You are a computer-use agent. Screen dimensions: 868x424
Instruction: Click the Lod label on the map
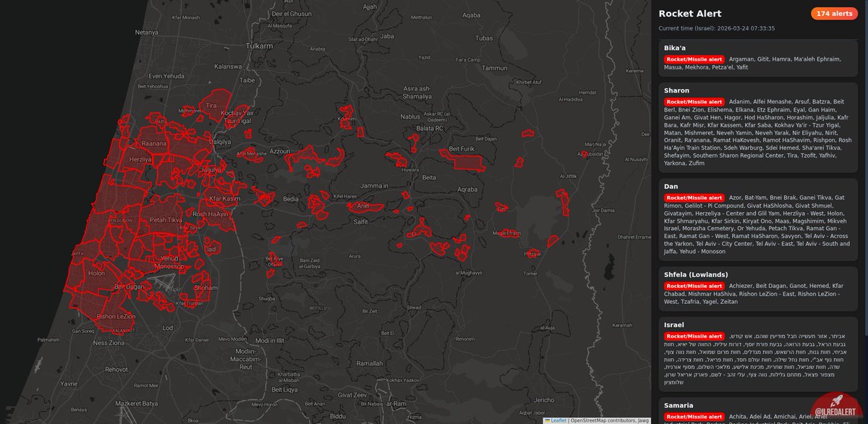click(x=167, y=328)
